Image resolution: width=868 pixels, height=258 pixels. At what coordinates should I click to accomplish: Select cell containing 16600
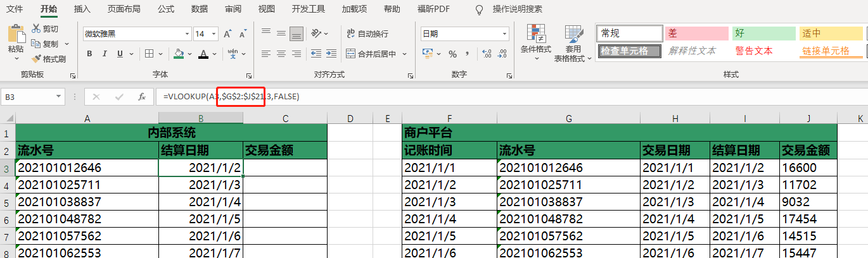[x=808, y=168]
